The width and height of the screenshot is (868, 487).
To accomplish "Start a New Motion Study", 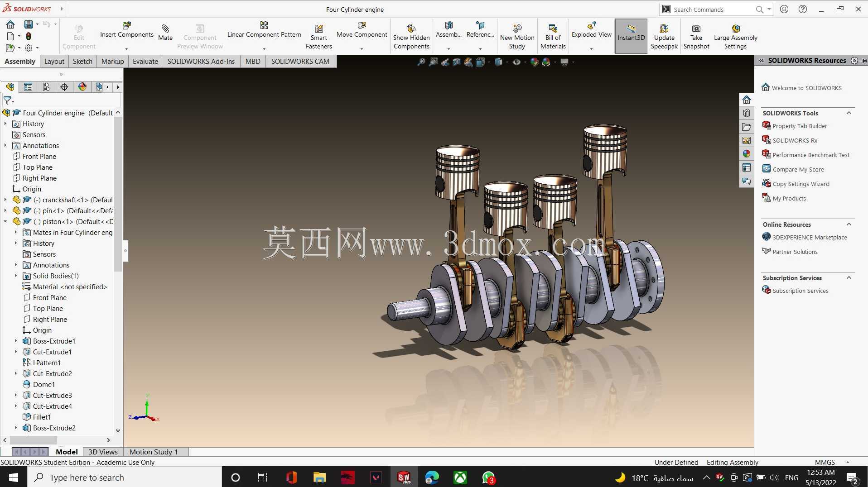I will [x=517, y=36].
